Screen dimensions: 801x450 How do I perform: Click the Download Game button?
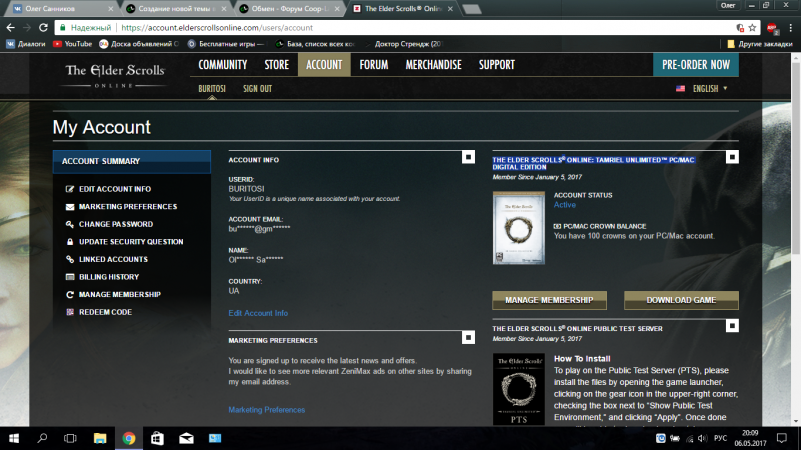[x=681, y=300]
